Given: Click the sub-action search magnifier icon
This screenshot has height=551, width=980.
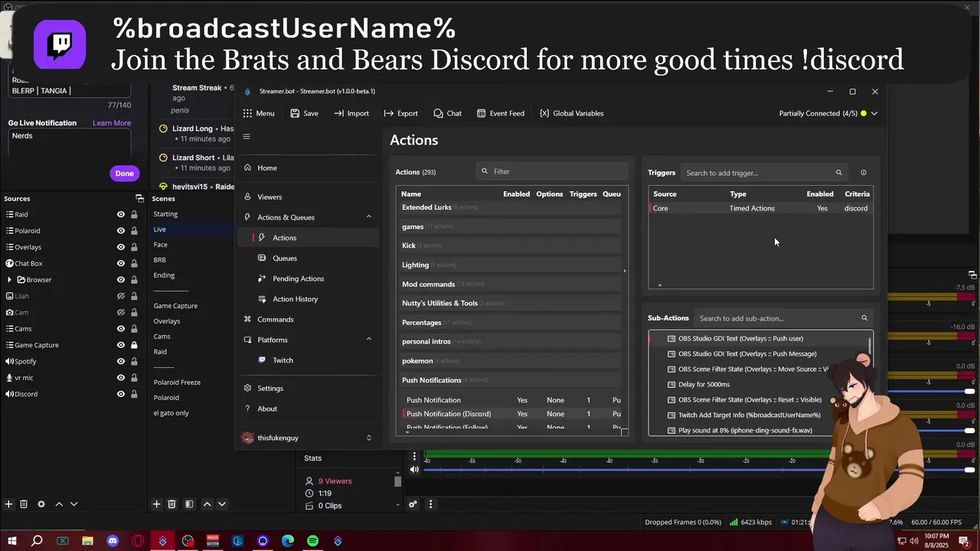Looking at the screenshot, I should tap(864, 318).
